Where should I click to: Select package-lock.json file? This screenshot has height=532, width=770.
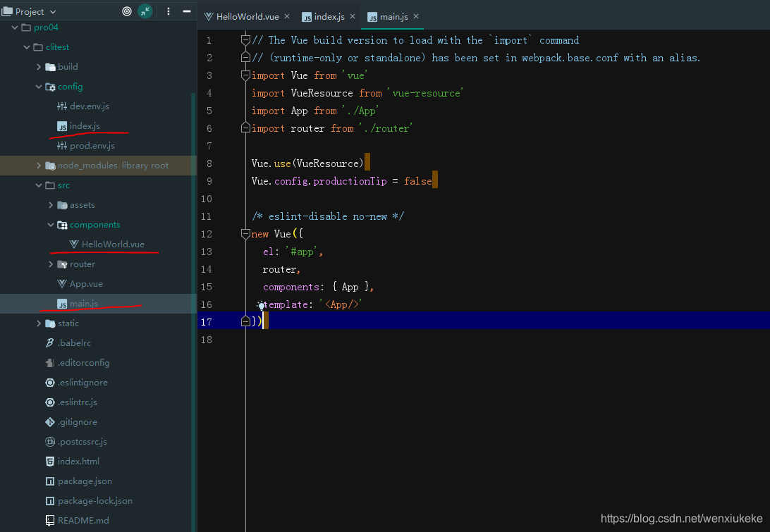coord(94,500)
